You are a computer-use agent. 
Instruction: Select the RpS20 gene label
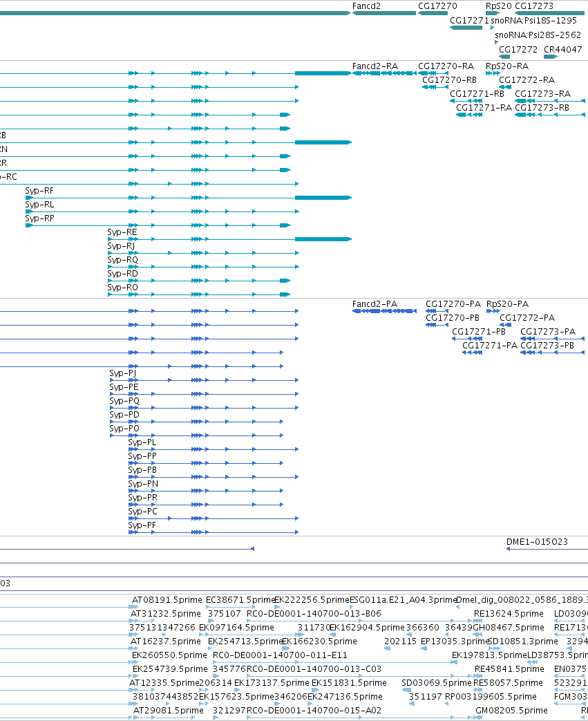[x=498, y=6]
